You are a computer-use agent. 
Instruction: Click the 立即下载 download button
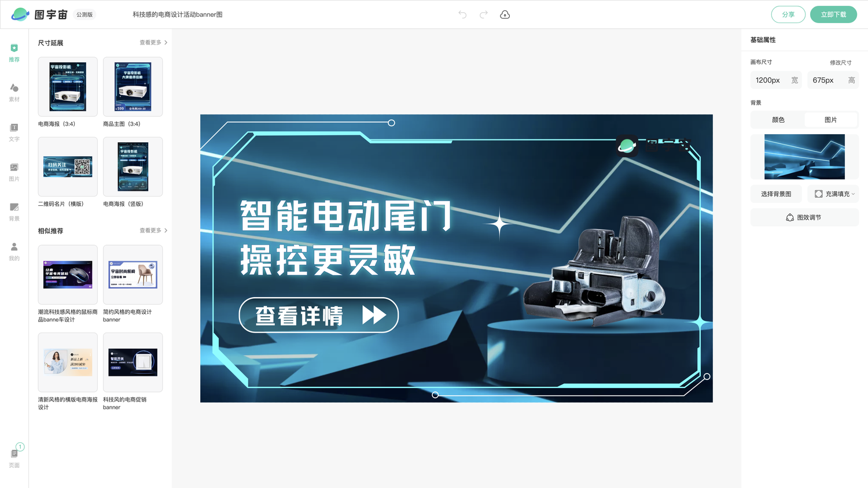(x=833, y=14)
